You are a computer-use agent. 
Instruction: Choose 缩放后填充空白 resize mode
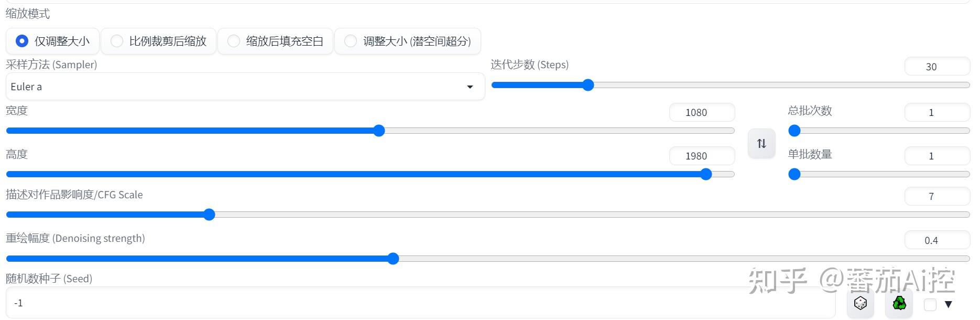[x=275, y=41]
